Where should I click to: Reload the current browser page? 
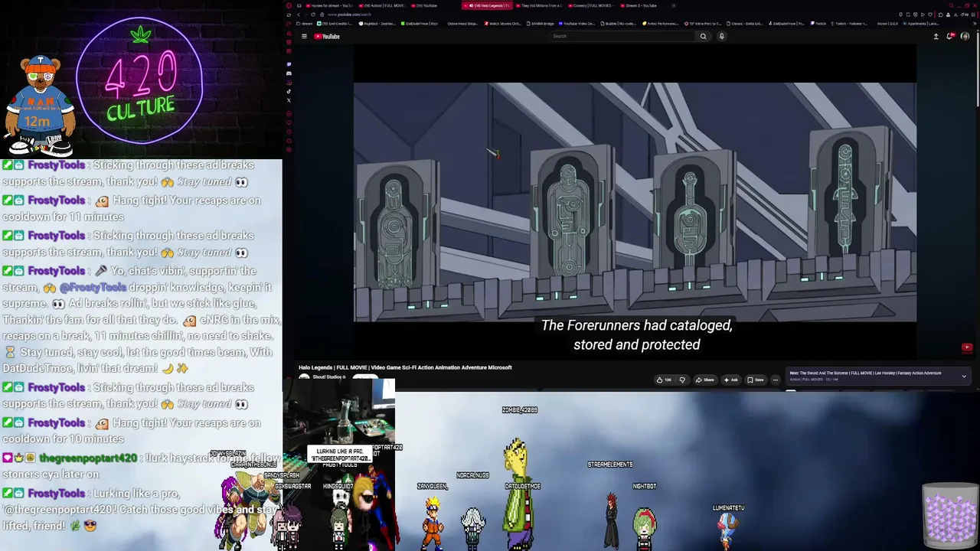pos(312,15)
